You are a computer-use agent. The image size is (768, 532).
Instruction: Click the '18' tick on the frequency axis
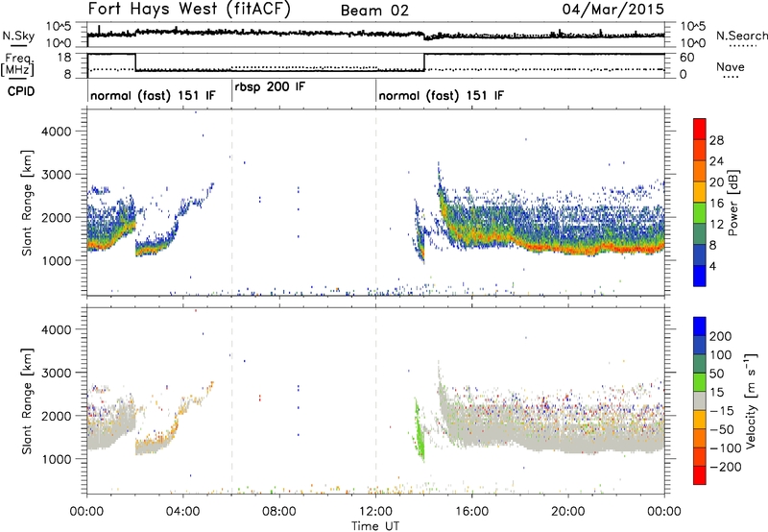(x=63, y=58)
